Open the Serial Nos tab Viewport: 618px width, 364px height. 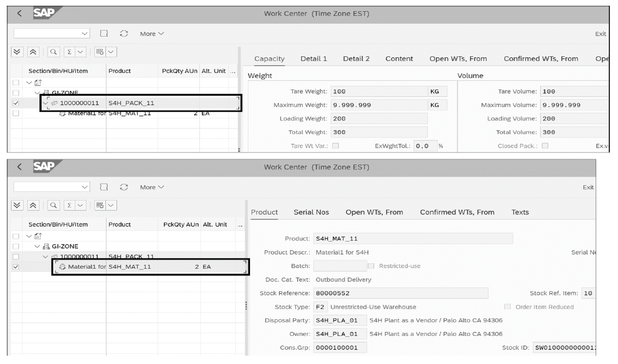(x=311, y=212)
